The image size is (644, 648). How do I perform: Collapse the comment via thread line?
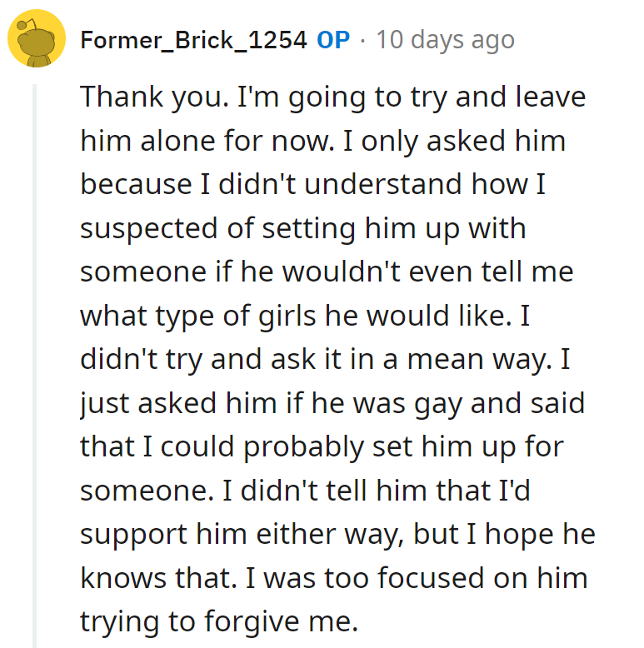point(35,366)
